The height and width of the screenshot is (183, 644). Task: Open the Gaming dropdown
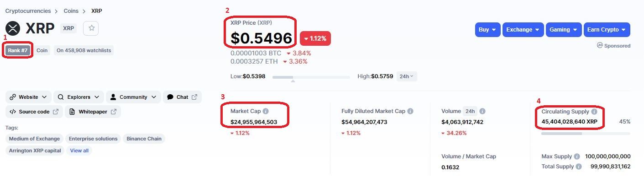point(563,30)
